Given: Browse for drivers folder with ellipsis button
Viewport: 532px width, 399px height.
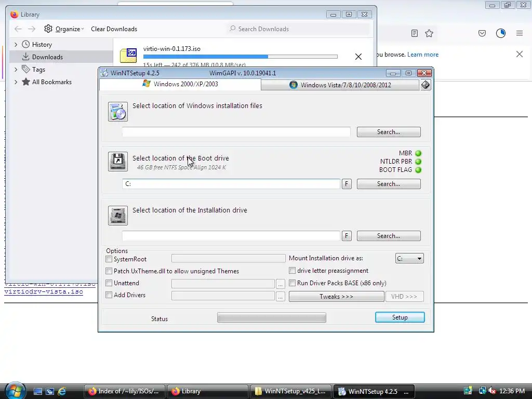Looking at the screenshot, I should 280,296.
